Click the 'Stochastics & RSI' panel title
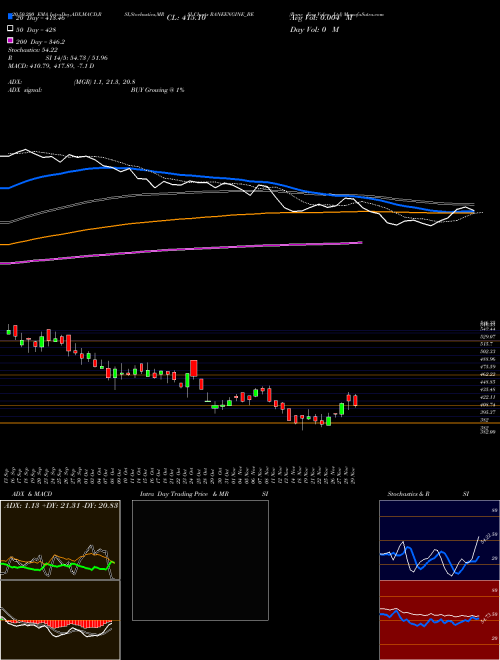The height and width of the screenshot is (660, 500). (428, 494)
